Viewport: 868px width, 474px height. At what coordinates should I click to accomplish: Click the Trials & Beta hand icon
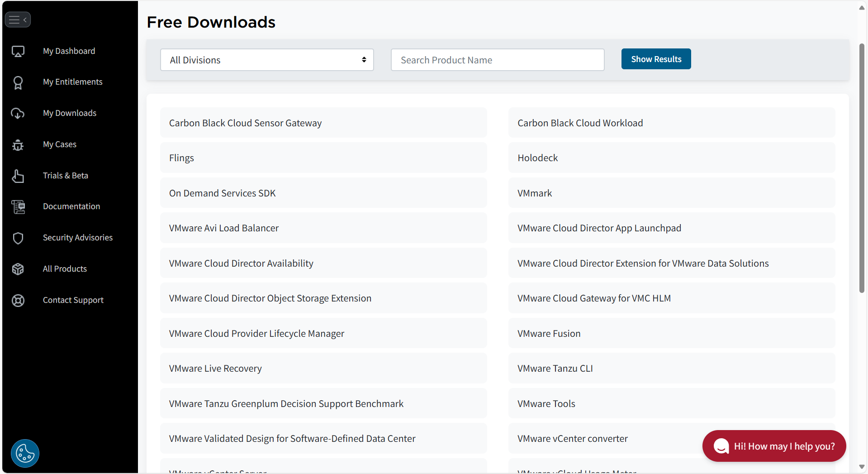pyautogui.click(x=18, y=176)
